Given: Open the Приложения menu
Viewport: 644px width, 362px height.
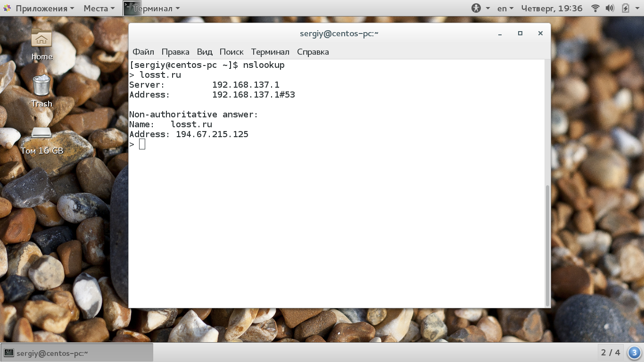Looking at the screenshot, I should [x=45, y=8].
